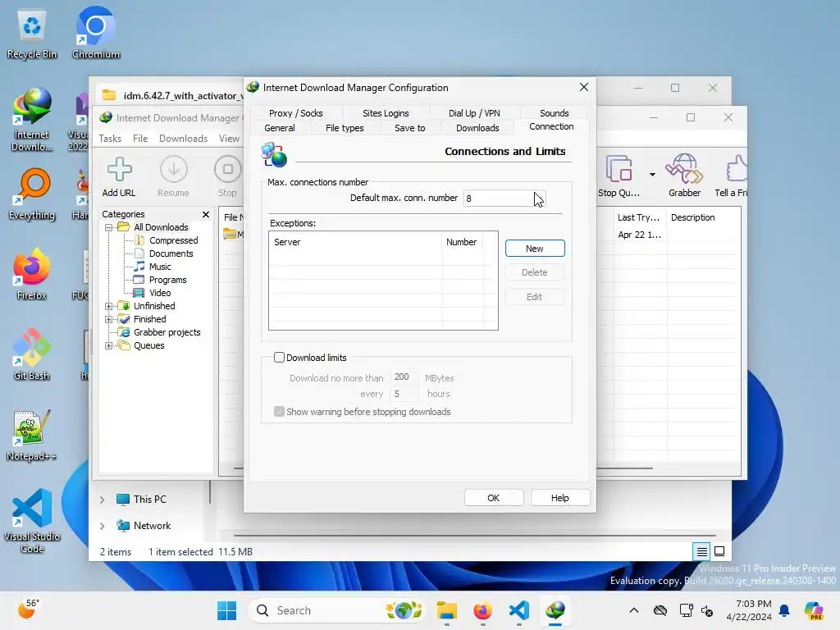Open Firefox desktop shortcut

click(32, 274)
